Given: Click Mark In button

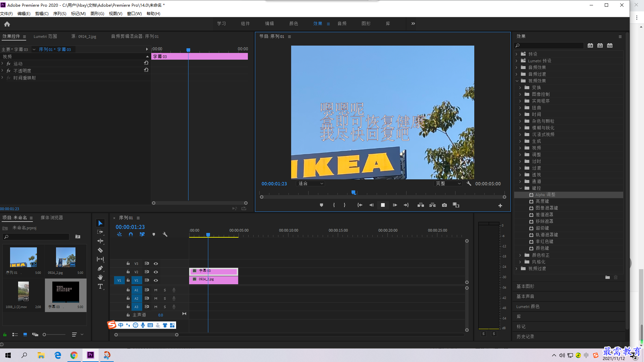Looking at the screenshot, I should pyautogui.click(x=334, y=205).
